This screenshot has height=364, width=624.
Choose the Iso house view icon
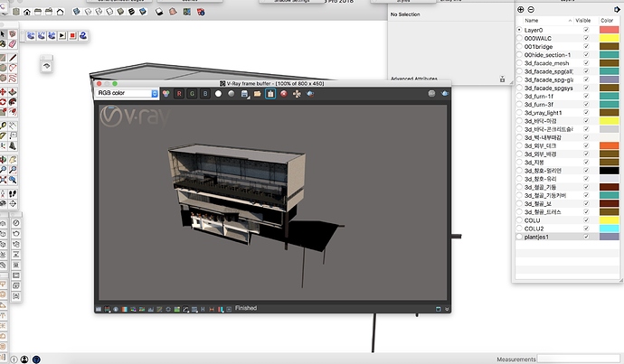pyautogui.click(x=16, y=12)
